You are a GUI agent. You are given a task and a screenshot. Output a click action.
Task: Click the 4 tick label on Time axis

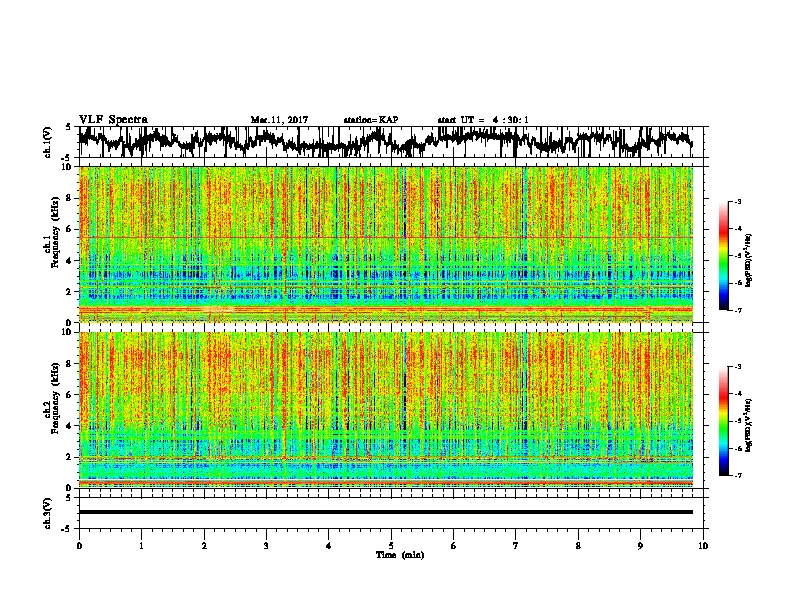[329, 546]
